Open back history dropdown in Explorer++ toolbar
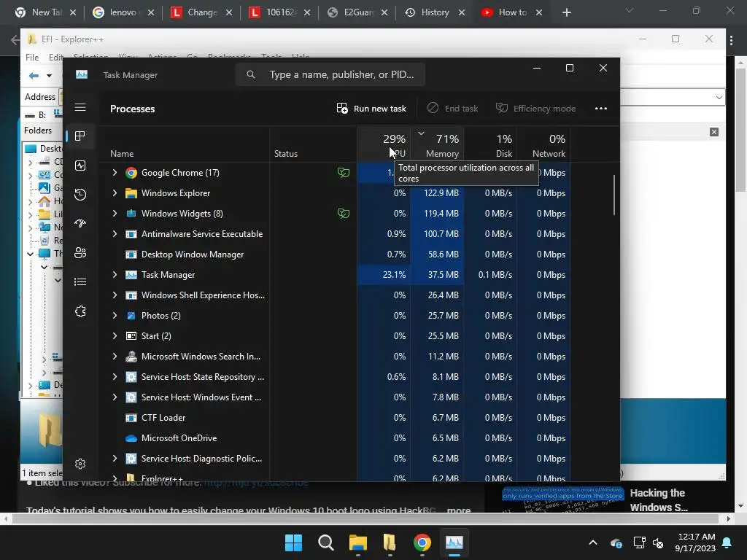 (x=49, y=76)
